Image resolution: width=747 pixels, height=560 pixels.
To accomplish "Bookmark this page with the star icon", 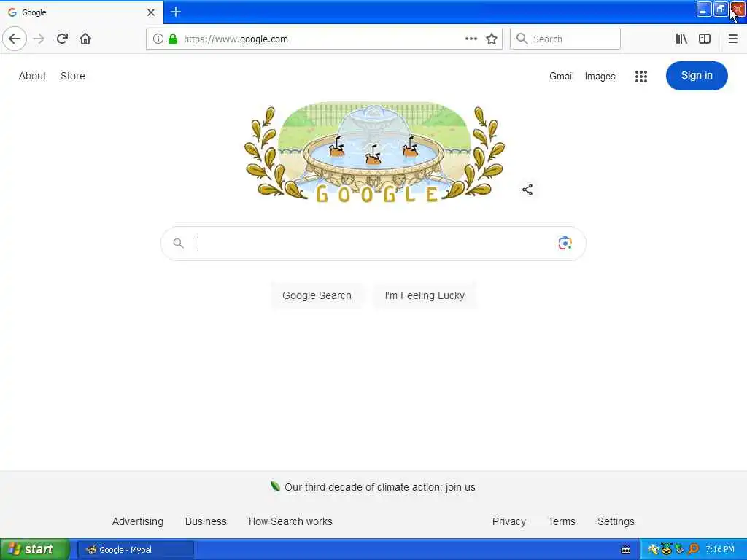I will pos(492,39).
